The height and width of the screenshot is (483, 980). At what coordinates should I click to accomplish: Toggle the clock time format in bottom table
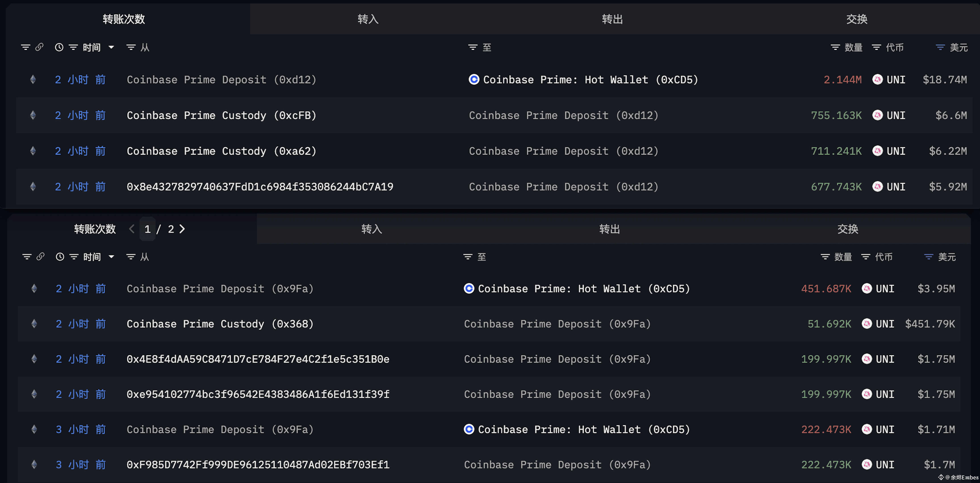click(x=60, y=257)
